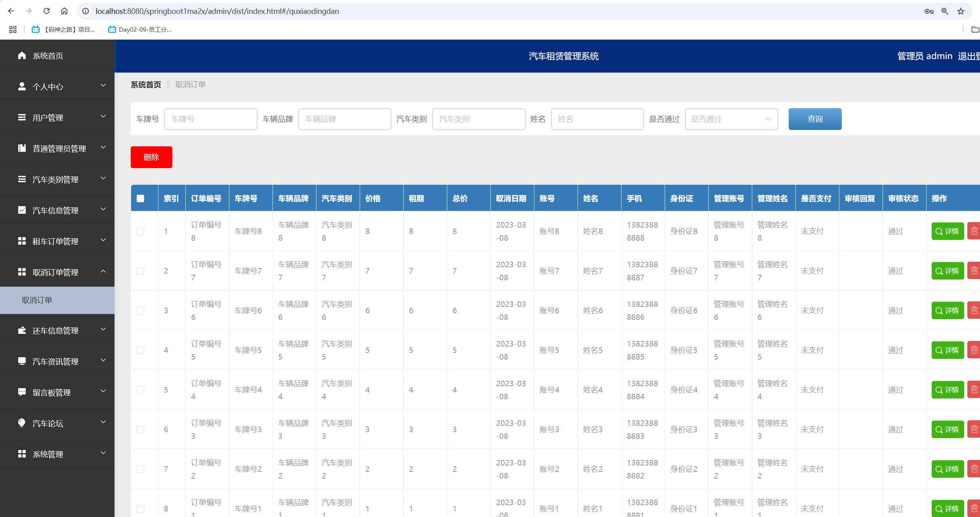The image size is (980, 517).
Task: Open the all bookmarks folder icon
Action: (x=975, y=29)
